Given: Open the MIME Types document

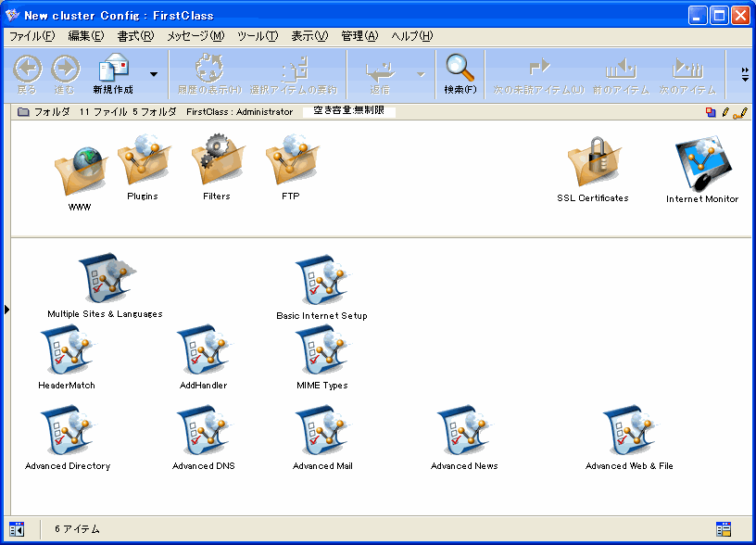Looking at the screenshot, I should click(x=322, y=351).
